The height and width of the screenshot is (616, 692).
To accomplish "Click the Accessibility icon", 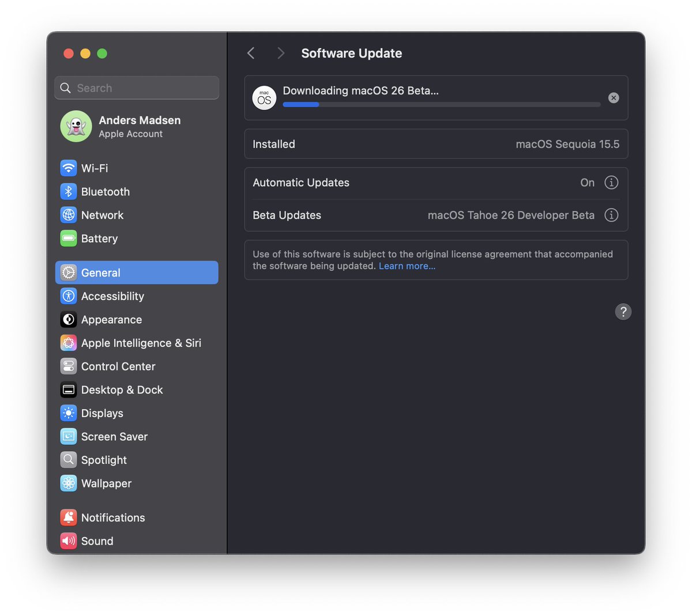I will pos(69,296).
